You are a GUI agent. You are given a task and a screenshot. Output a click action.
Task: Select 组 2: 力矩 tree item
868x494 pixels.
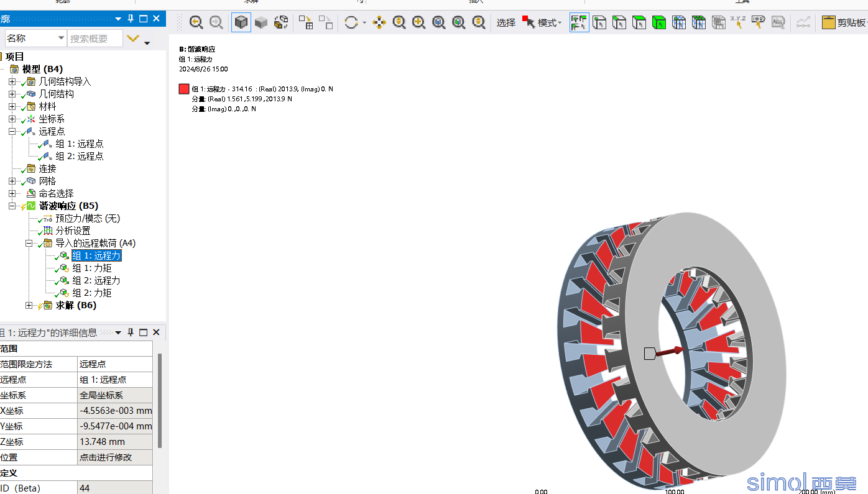click(92, 293)
